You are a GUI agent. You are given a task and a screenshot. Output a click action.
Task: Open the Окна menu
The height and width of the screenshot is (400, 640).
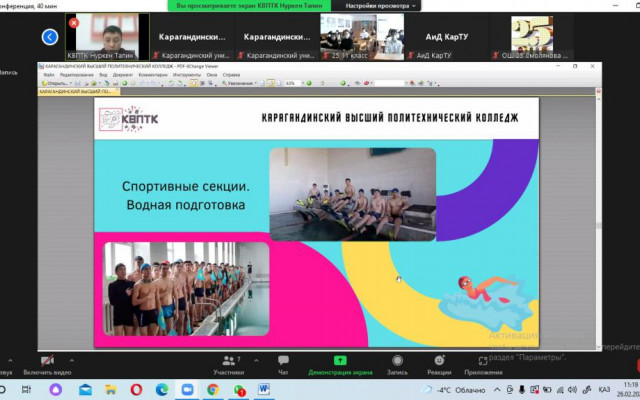coord(211,75)
